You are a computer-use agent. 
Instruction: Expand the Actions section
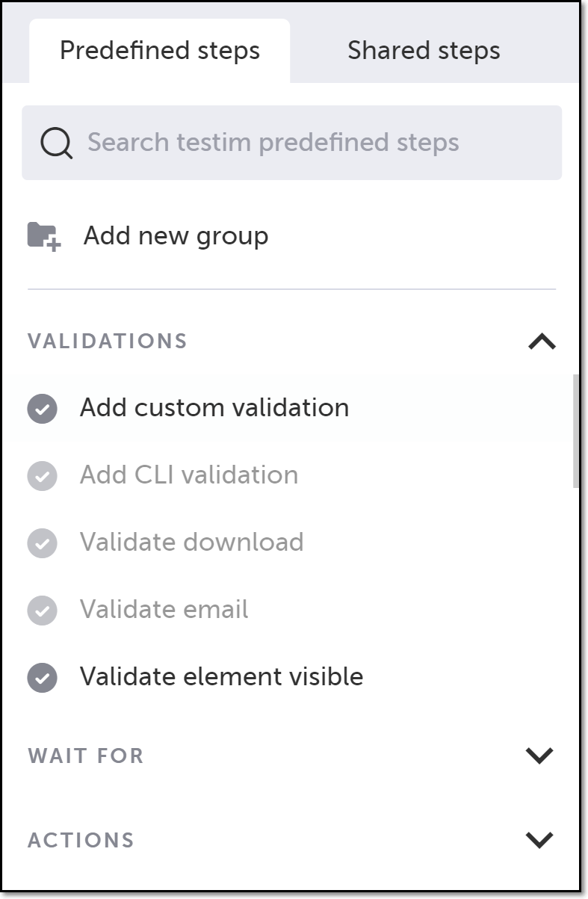coord(539,840)
